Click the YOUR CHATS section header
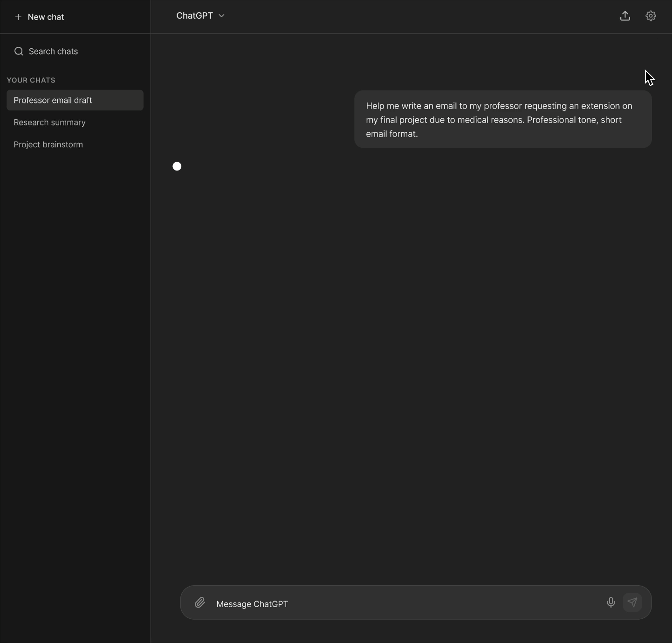Screen dimensions: 672x643 31,80
